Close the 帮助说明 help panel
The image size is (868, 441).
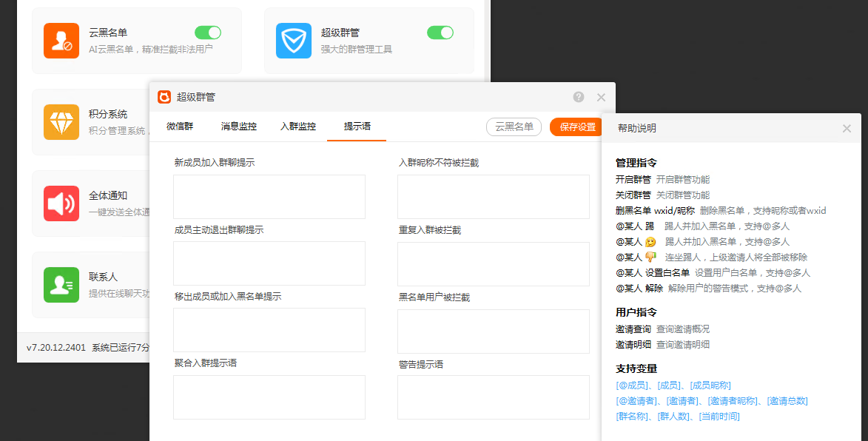[x=847, y=129]
